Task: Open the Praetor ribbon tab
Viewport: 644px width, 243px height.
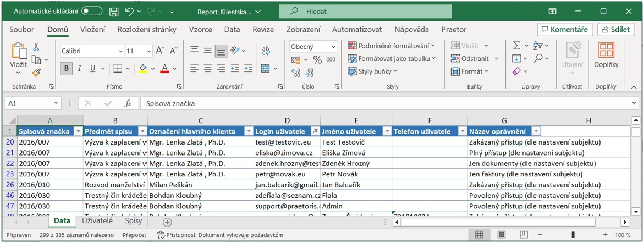Action: [x=454, y=30]
